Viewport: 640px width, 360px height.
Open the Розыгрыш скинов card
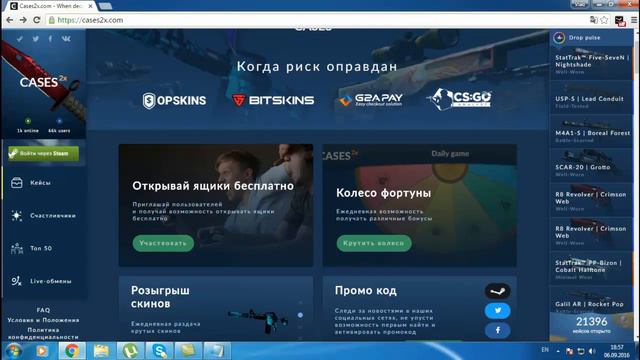[x=216, y=309]
